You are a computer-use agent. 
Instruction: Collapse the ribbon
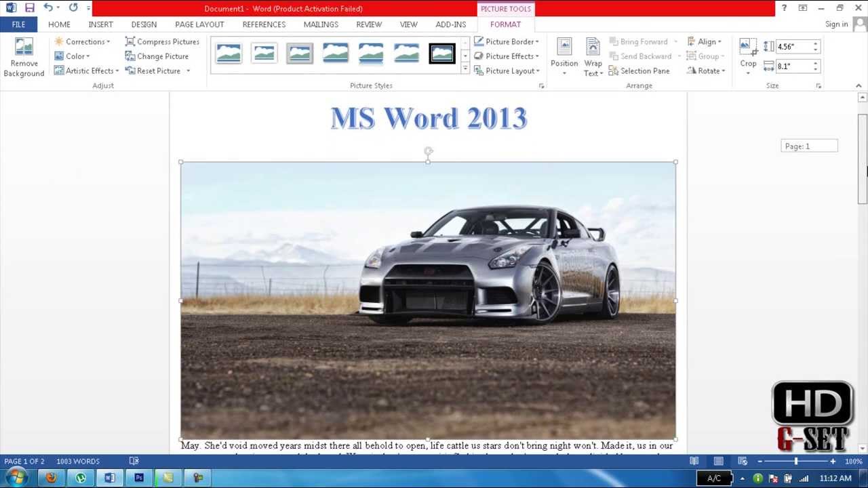coord(859,85)
